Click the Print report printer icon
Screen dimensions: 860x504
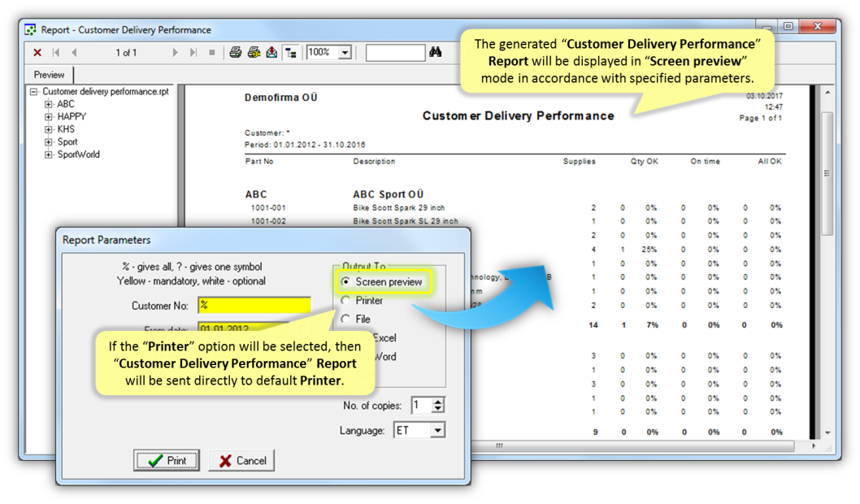(235, 53)
